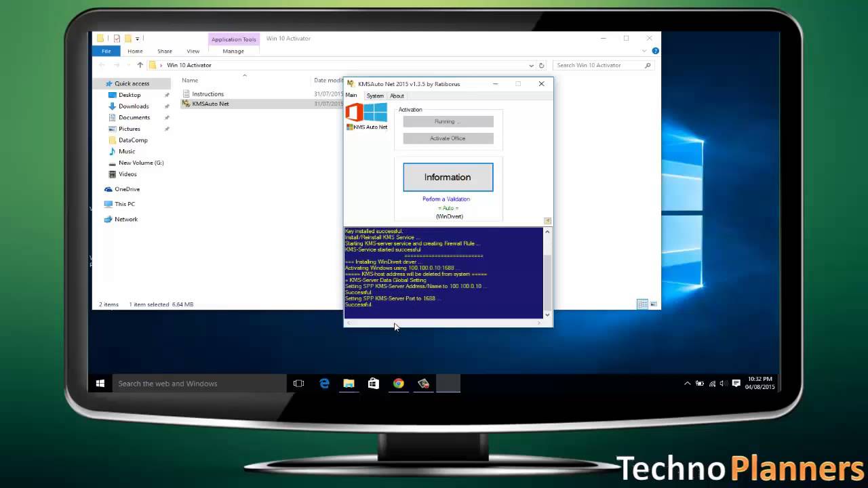Open the volume control in system tray
The width and height of the screenshot is (868, 488).
coord(724,384)
